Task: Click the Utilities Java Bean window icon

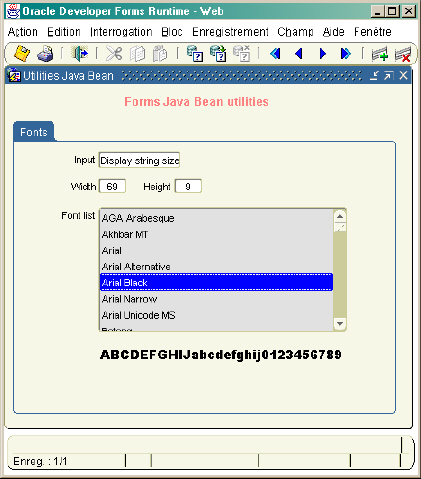Action: [14, 76]
